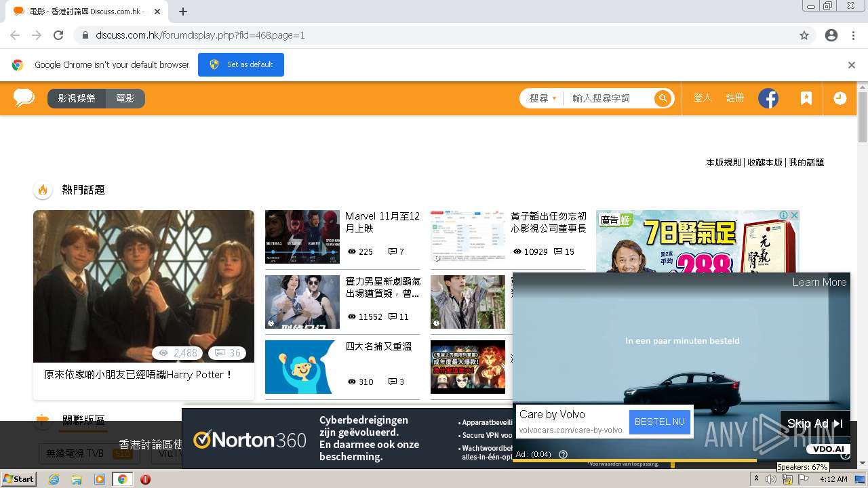Viewport: 868px width, 488px height.
Task: Click the Discuss.com.hk speech bubble logo
Action: point(24,98)
